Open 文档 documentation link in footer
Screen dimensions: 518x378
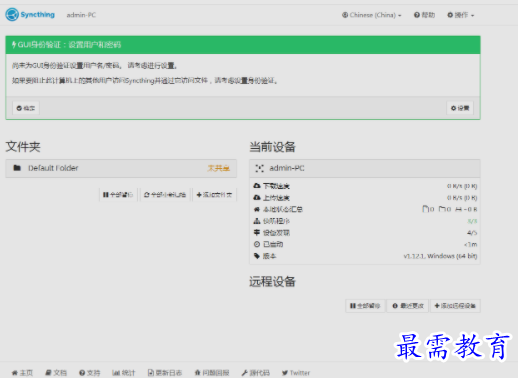(56, 373)
